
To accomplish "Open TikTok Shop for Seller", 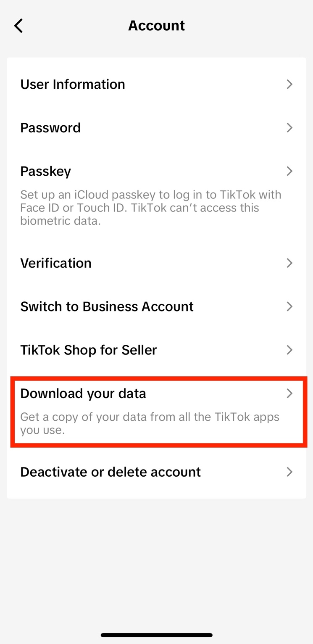I will point(88,350).
